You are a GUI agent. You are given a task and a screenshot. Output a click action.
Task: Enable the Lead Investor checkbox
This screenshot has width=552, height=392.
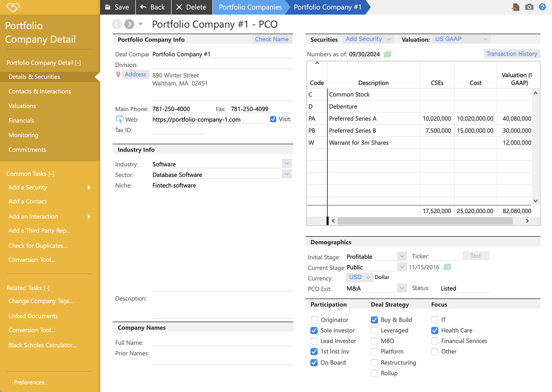click(x=314, y=341)
